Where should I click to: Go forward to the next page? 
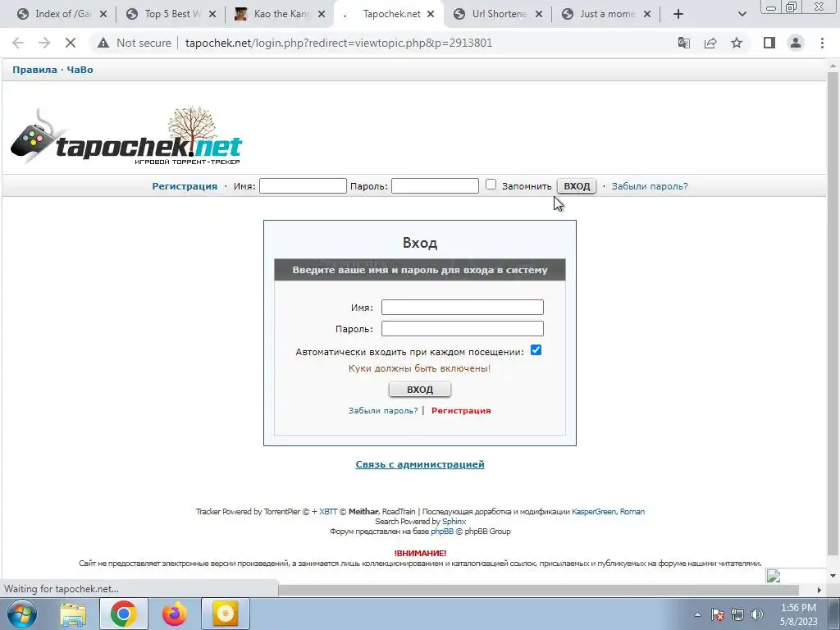44,43
